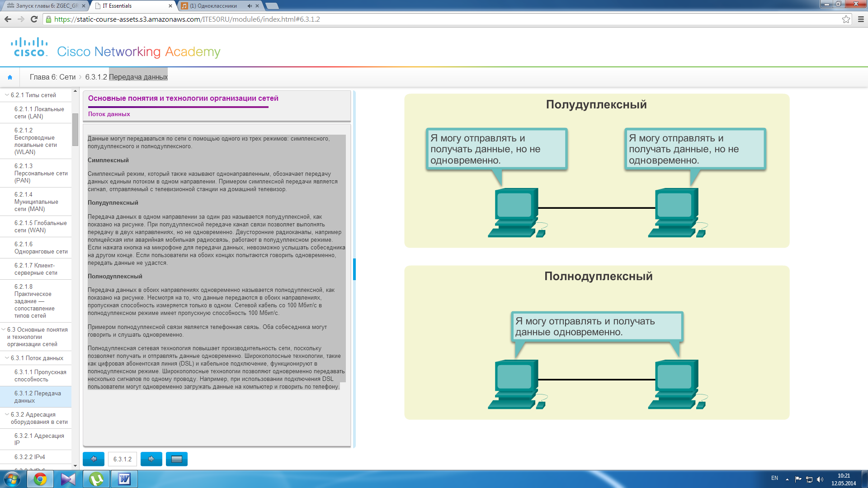Click the Поток данных subheading

(109, 114)
